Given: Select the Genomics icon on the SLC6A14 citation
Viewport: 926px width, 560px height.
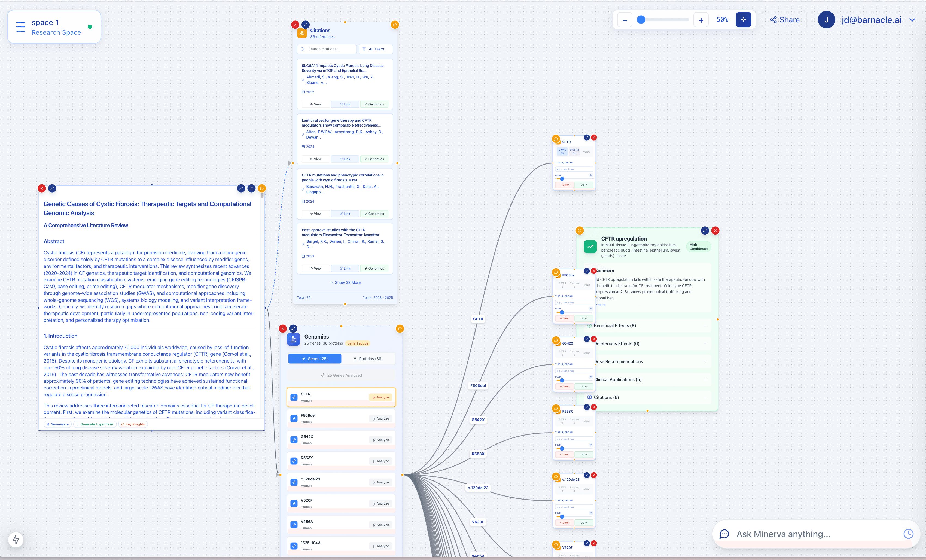Looking at the screenshot, I should point(374,104).
